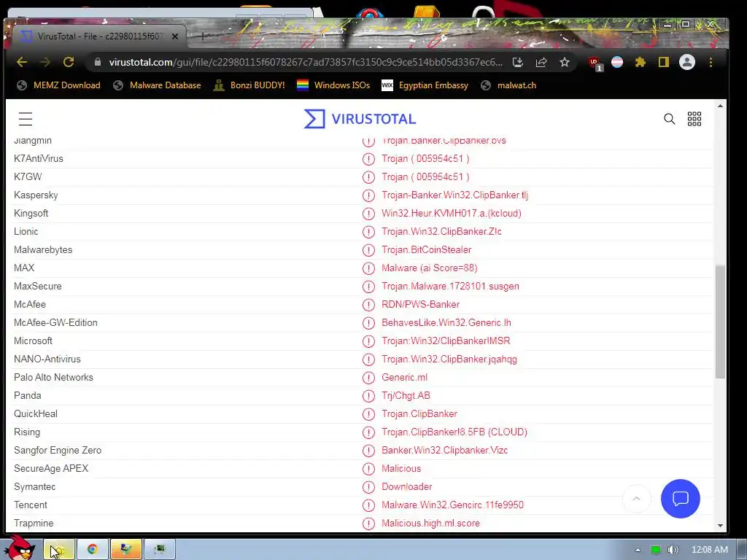The width and height of the screenshot is (747, 560).
Task: Click the striped flag extension icon
Action: pos(617,63)
